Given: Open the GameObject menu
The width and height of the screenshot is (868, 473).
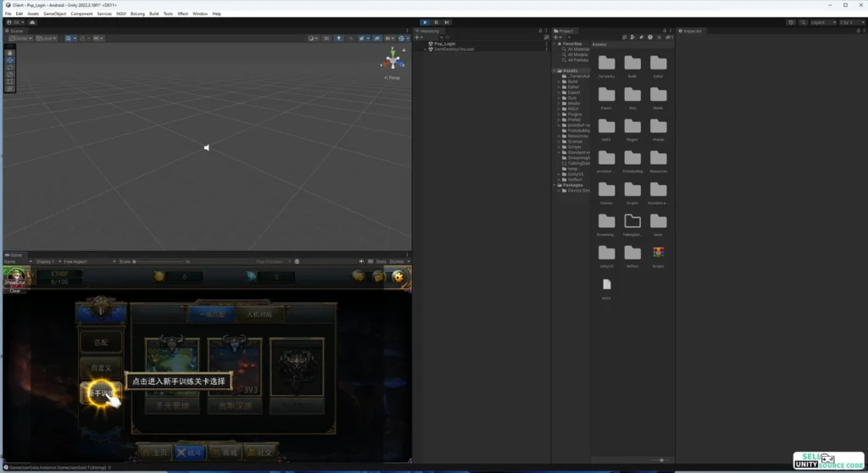Looking at the screenshot, I should [54, 14].
